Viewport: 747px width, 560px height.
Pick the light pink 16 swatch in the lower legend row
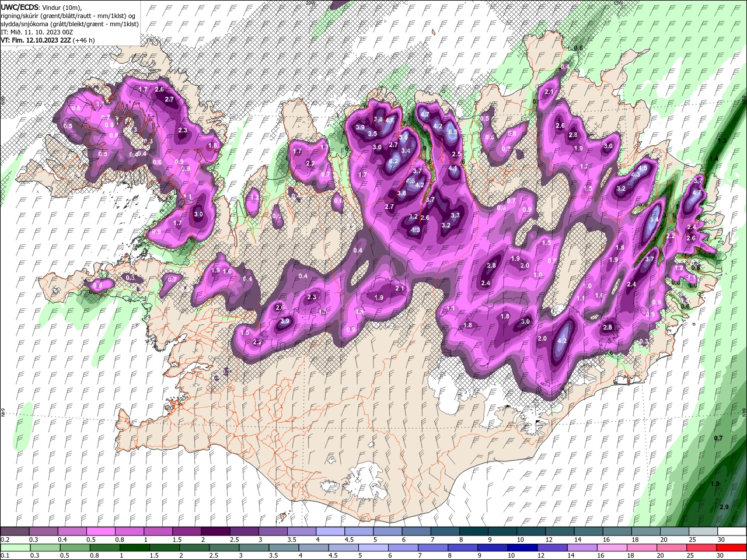[x=613, y=548]
